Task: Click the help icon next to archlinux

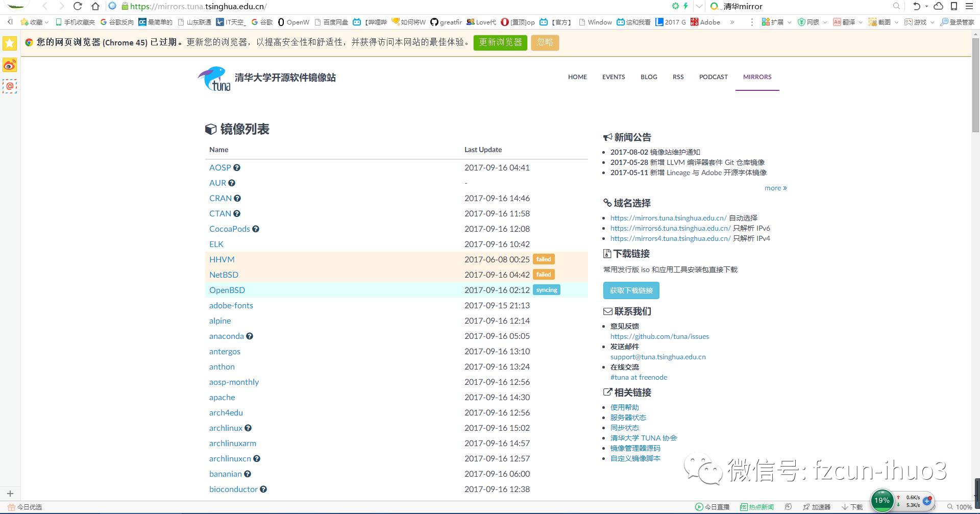Action: click(248, 428)
